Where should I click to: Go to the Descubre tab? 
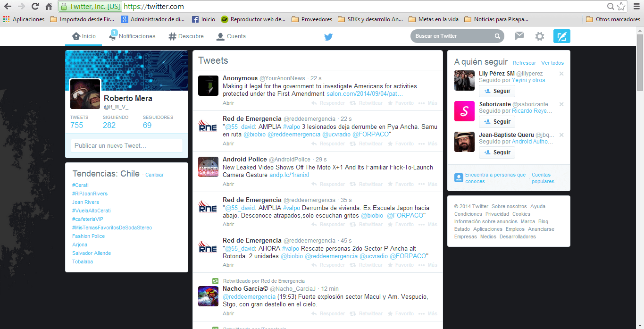pos(186,36)
